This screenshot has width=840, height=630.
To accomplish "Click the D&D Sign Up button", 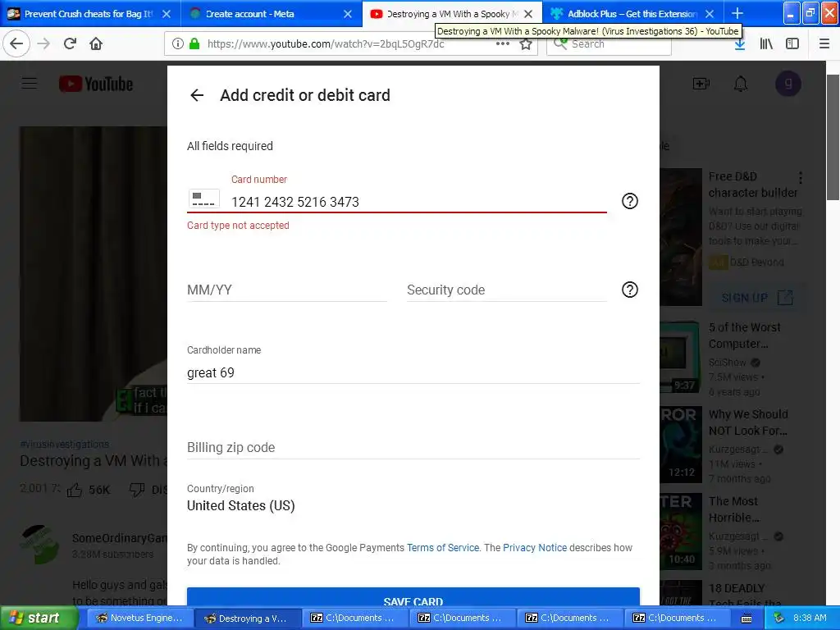I will (x=756, y=298).
